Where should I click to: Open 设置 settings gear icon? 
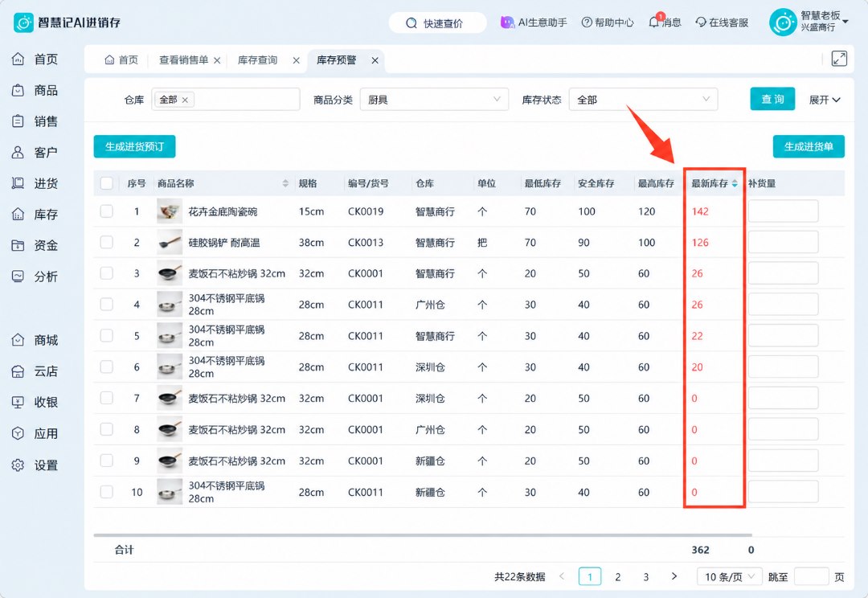(18, 465)
